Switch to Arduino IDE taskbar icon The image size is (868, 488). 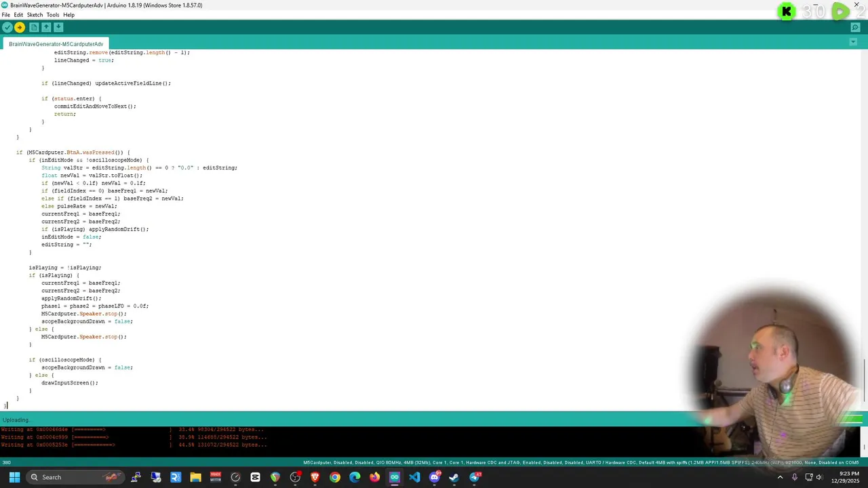(x=395, y=477)
